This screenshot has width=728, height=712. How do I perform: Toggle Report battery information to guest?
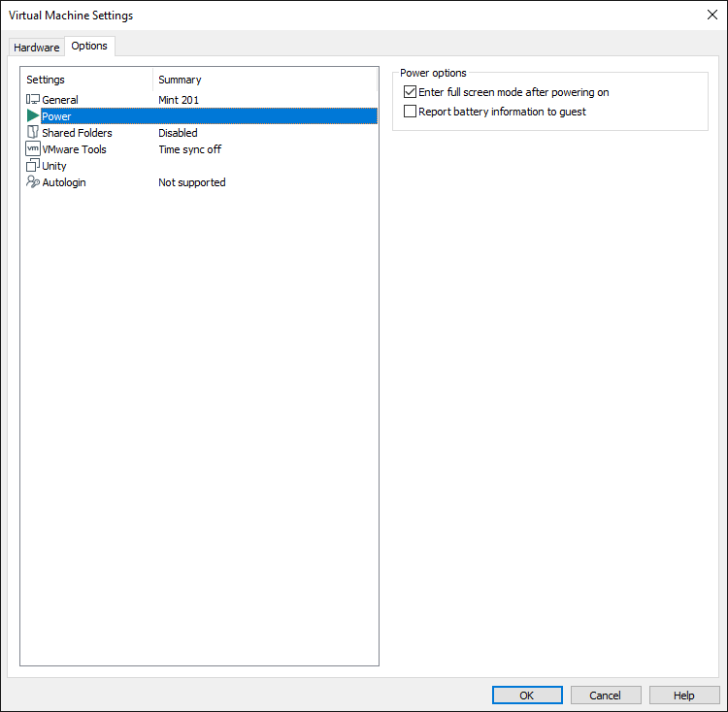point(410,112)
